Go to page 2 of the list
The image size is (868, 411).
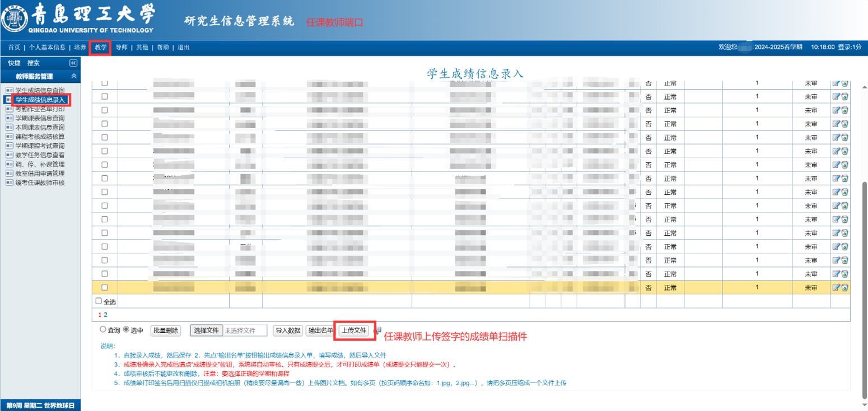tap(105, 315)
